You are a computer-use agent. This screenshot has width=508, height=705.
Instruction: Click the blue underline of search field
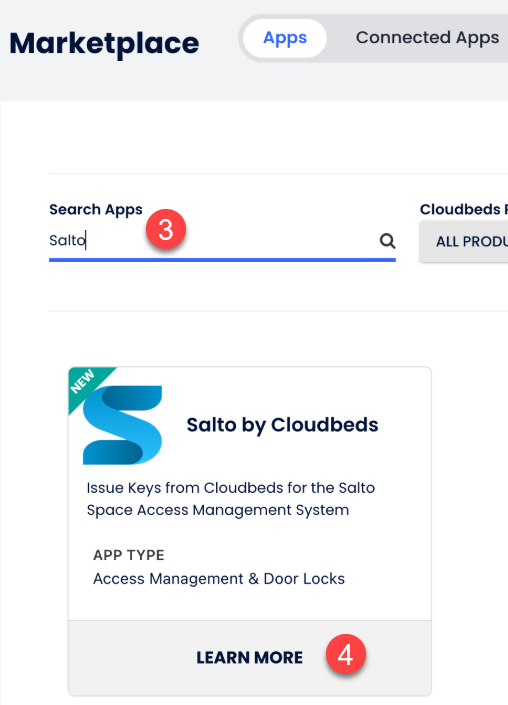223,260
